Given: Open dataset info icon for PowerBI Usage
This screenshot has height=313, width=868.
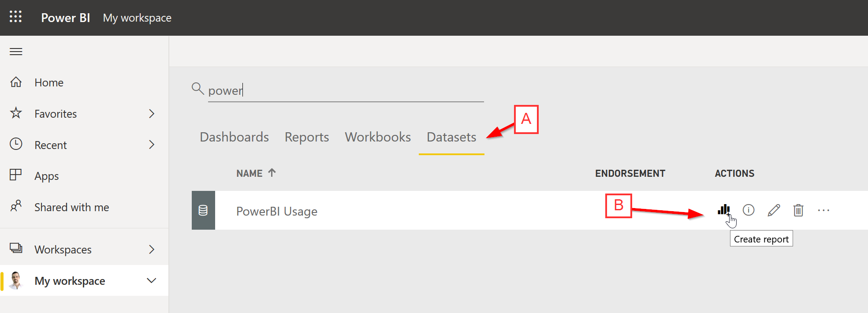Looking at the screenshot, I should tap(749, 210).
